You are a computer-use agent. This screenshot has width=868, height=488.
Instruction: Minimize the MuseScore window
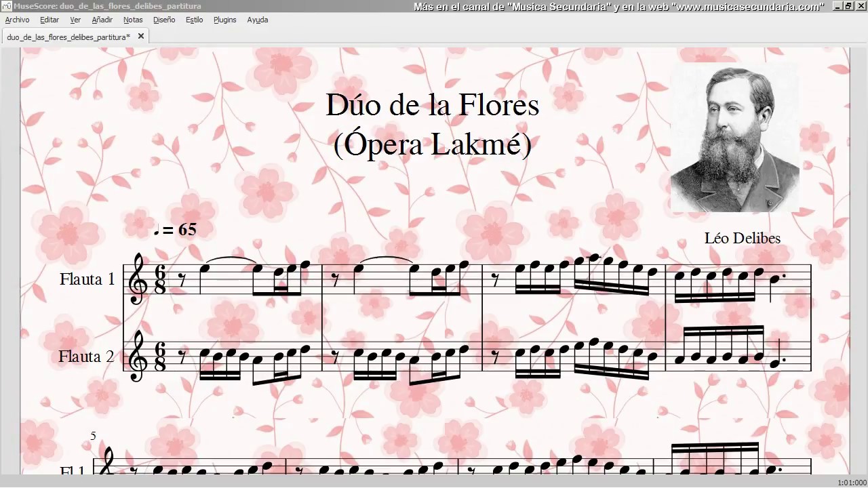click(837, 6)
